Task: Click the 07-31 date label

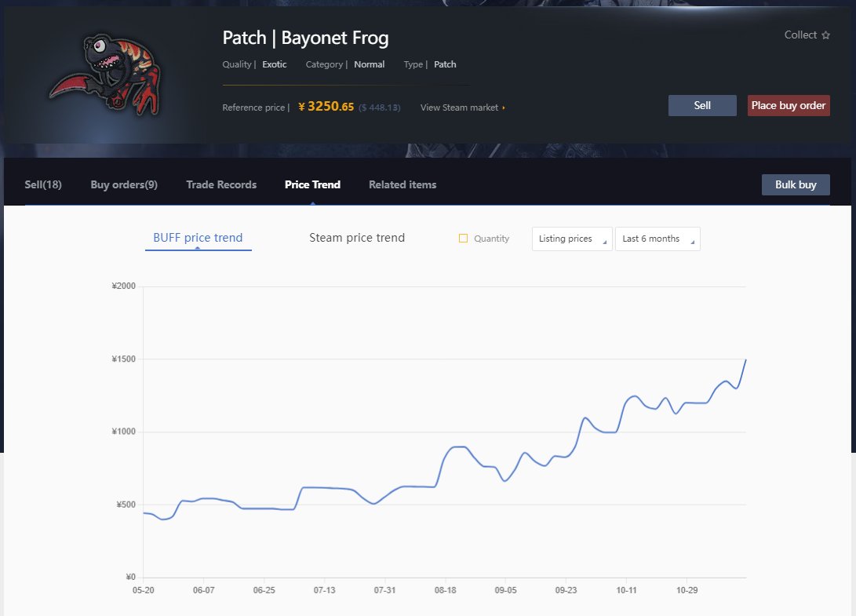Action: [385, 590]
